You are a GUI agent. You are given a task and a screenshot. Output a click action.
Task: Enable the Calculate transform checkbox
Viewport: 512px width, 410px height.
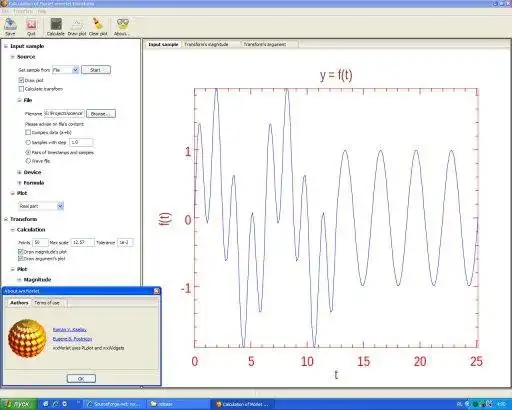pyautogui.click(x=21, y=89)
